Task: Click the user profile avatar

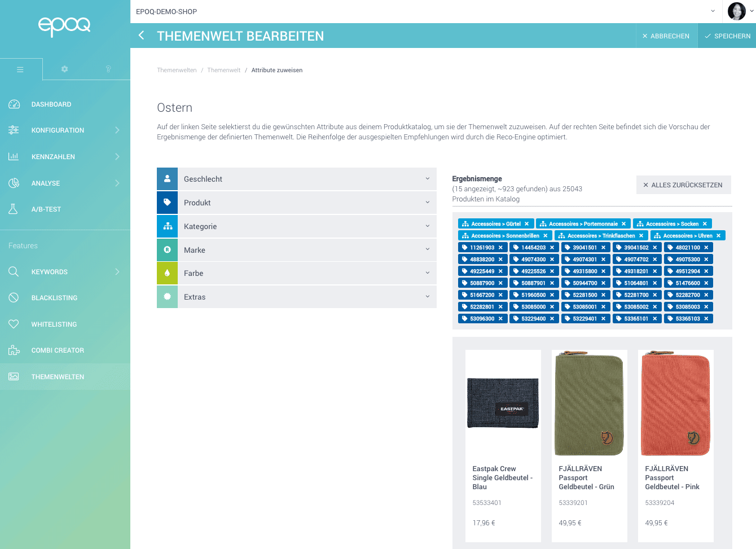Action: tap(736, 11)
